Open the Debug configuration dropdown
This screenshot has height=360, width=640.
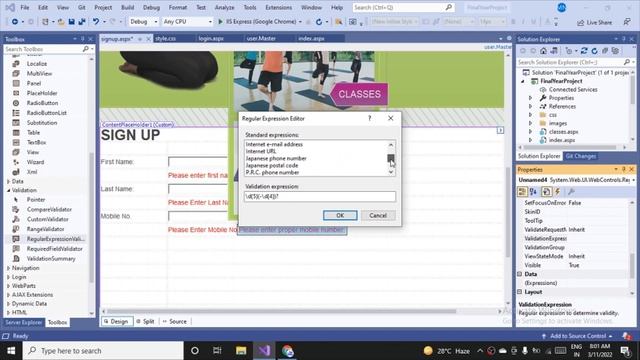(x=143, y=22)
